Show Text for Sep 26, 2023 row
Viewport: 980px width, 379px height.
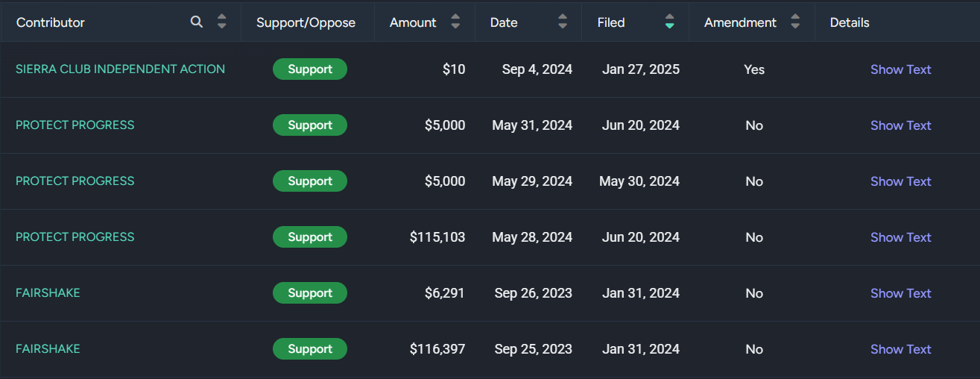[x=900, y=293]
